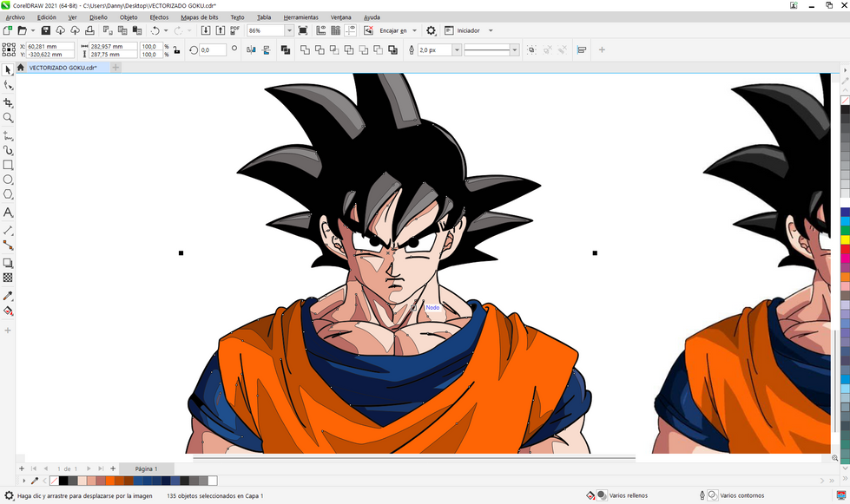Viewport: 850px width, 504px height.
Task: Switch to VECTORIZADO GOKU.cdr tab
Action: [x=63, y=68]
